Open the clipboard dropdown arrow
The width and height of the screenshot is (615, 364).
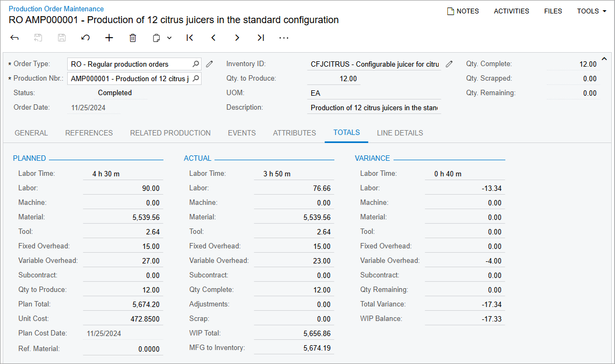[x=169, y=38]
